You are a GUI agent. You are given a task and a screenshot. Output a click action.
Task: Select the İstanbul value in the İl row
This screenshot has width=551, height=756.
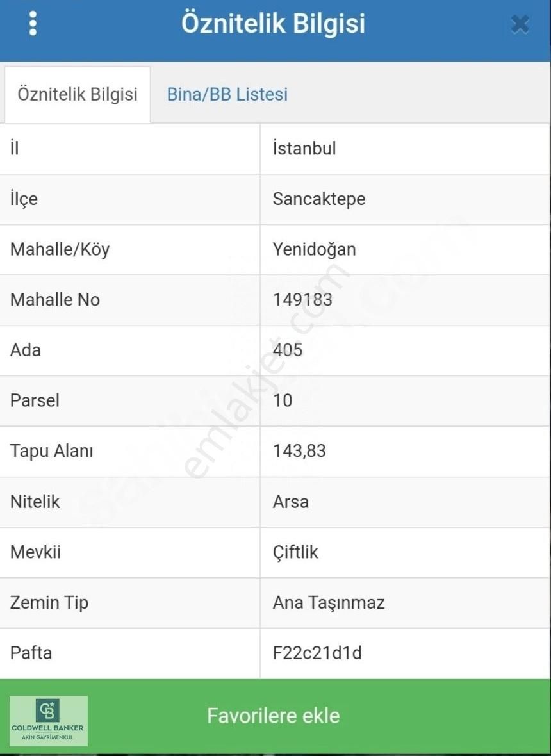(304, 149)
